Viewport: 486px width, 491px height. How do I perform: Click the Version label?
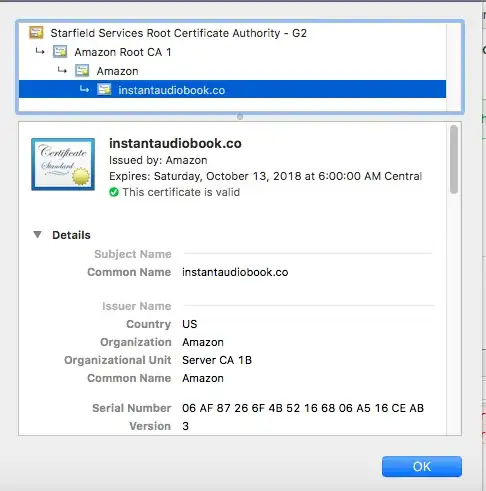(x=150, y=426)
